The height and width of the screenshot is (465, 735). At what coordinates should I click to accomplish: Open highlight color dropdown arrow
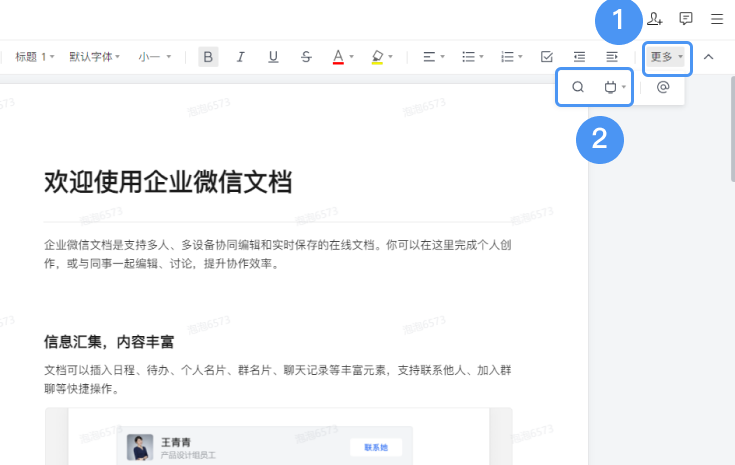click(390, 57)
